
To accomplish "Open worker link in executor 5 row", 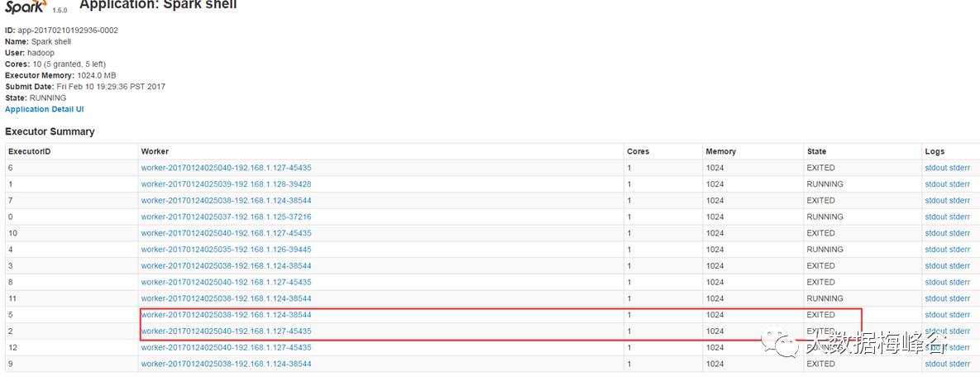I will [x=227, y=315].
